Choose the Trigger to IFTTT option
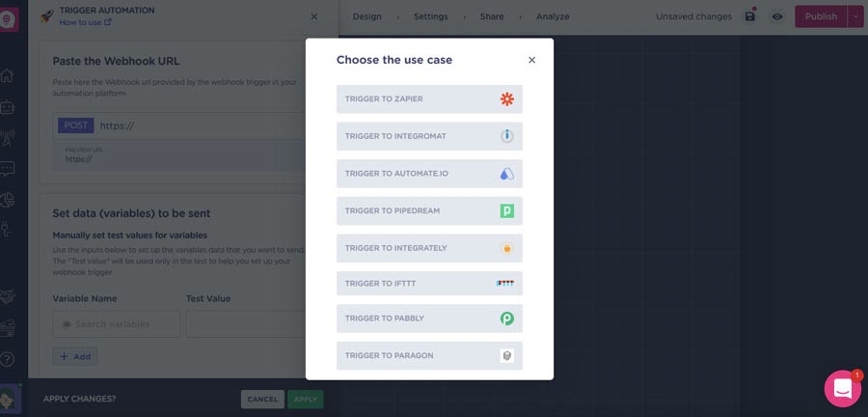Screen dimensions: 868x417 429,284
